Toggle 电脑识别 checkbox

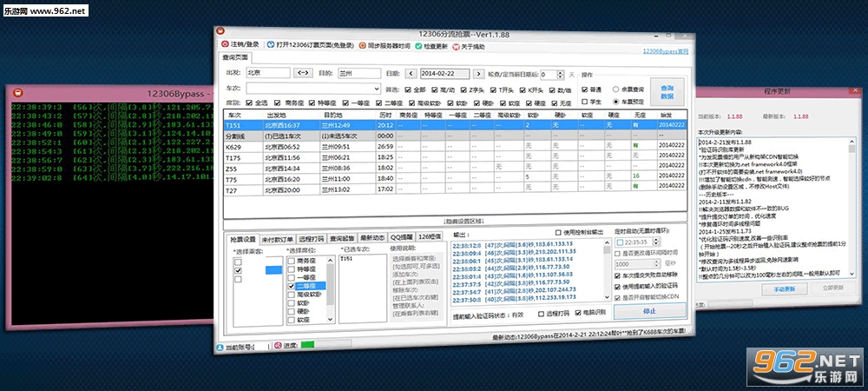[x=578, y=313]
